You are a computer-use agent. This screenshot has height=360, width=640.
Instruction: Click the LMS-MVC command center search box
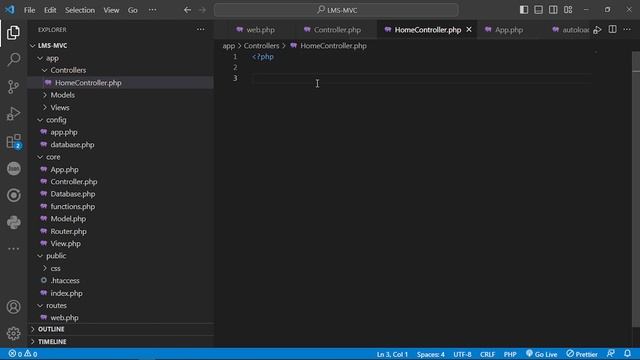click(x=336, y=10)
